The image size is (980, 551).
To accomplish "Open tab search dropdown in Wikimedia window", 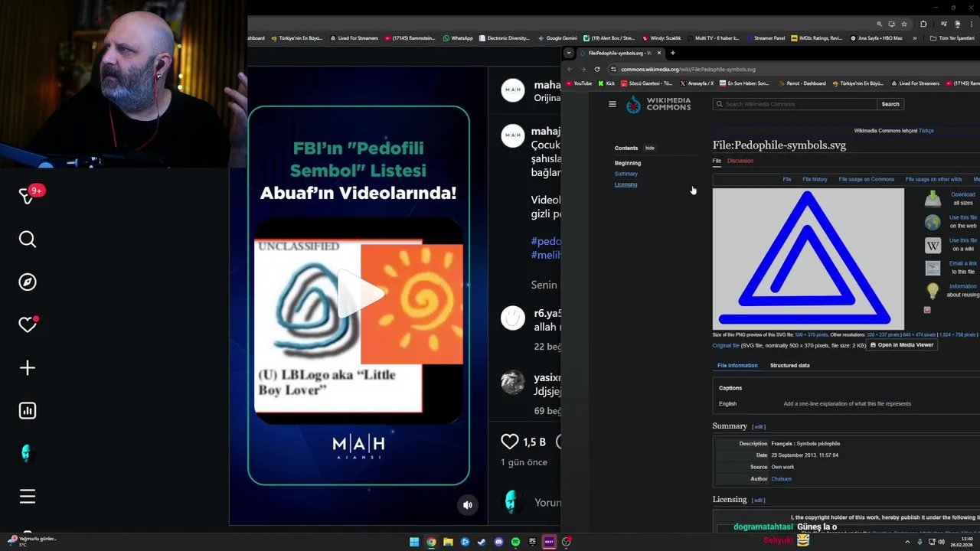I will point(568,53).
